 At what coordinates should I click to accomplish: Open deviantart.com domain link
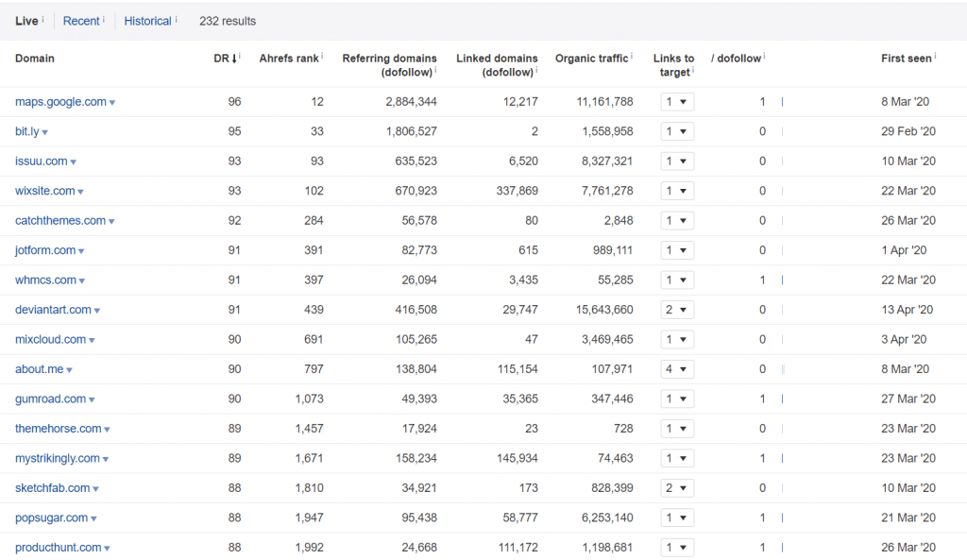click(x=53, y=310)
